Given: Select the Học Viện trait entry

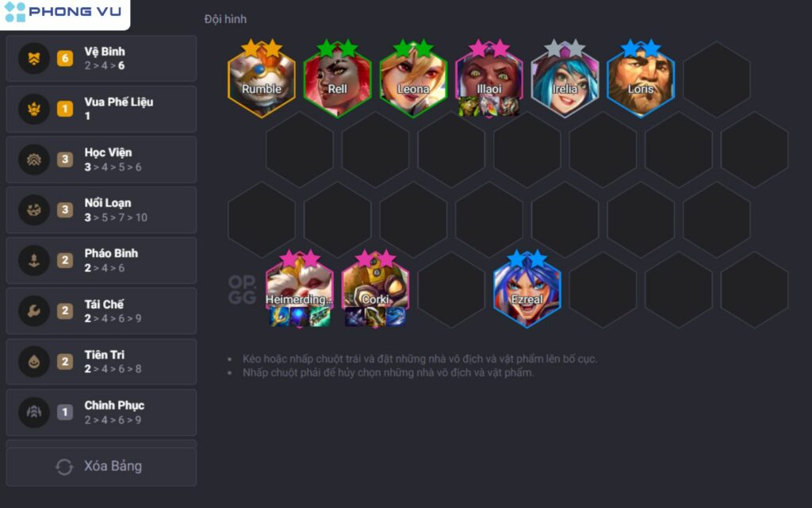Looking at the screenshot, I should tap(101, 160).
